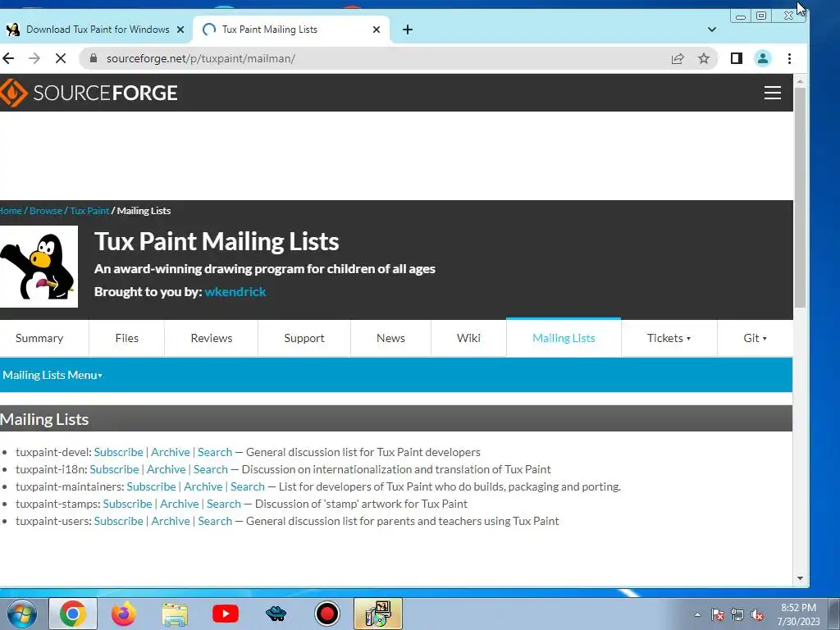This screenshot has width=840, height=630.
Task: Open the Tux Paint breadcrumb link
Action: tap(89, 211)
